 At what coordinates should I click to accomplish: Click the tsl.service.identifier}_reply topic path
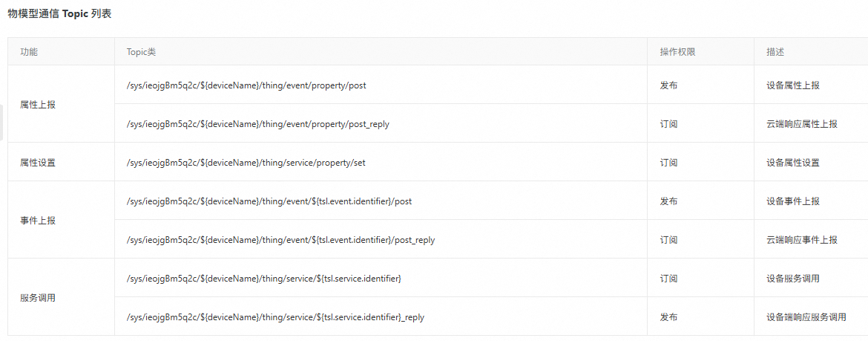coord(275,317)
